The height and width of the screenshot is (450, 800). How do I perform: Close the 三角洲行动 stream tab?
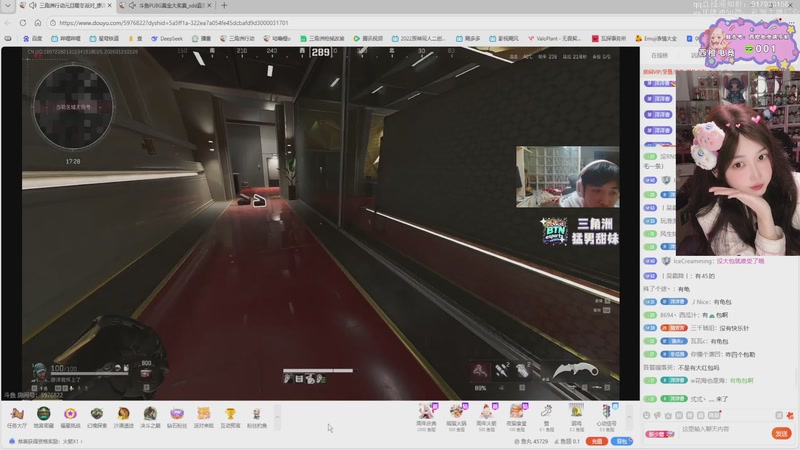109,6
